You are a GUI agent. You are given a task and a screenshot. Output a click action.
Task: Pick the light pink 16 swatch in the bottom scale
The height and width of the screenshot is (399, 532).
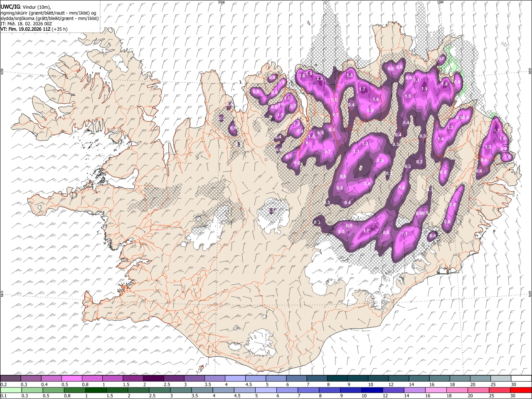436,390
